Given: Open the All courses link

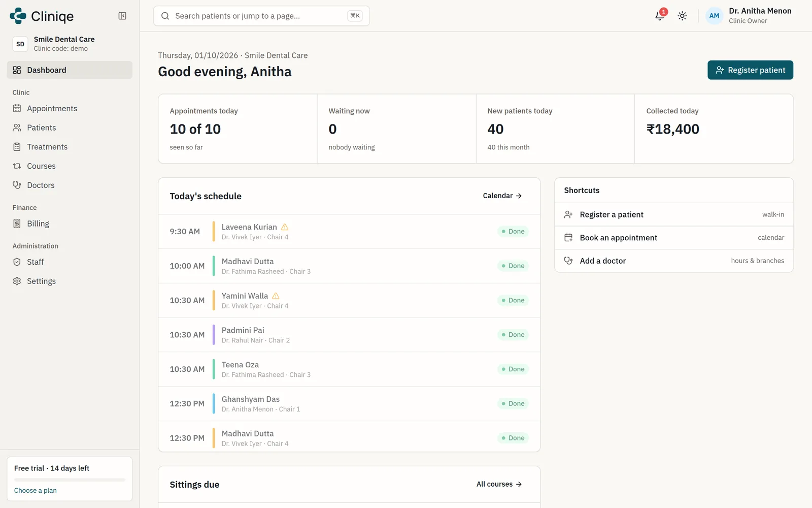Looking at the screenshot, I should (x=499, y=484).
